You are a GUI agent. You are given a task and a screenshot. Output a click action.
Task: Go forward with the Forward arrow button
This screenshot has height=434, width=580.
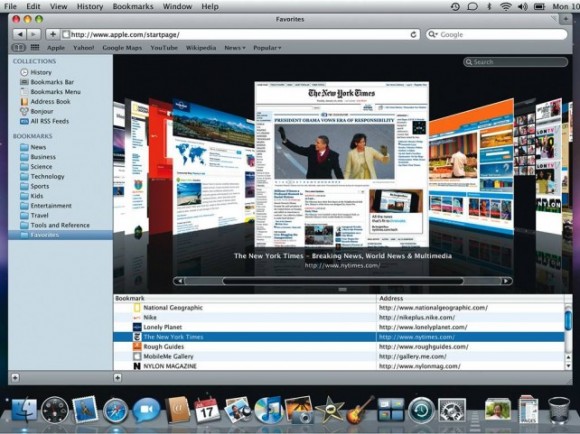click(34, 34)
